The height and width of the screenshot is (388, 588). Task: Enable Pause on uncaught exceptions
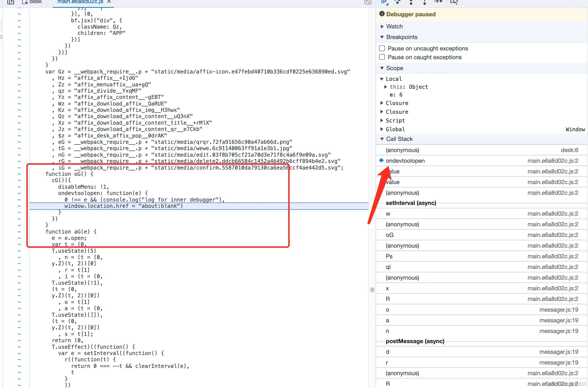[382, 48]
